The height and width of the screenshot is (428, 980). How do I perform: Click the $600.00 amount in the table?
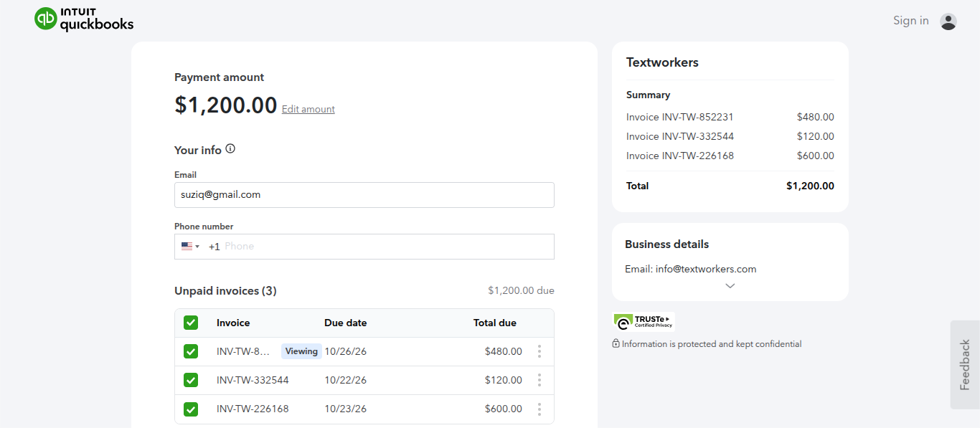point(503,409)
